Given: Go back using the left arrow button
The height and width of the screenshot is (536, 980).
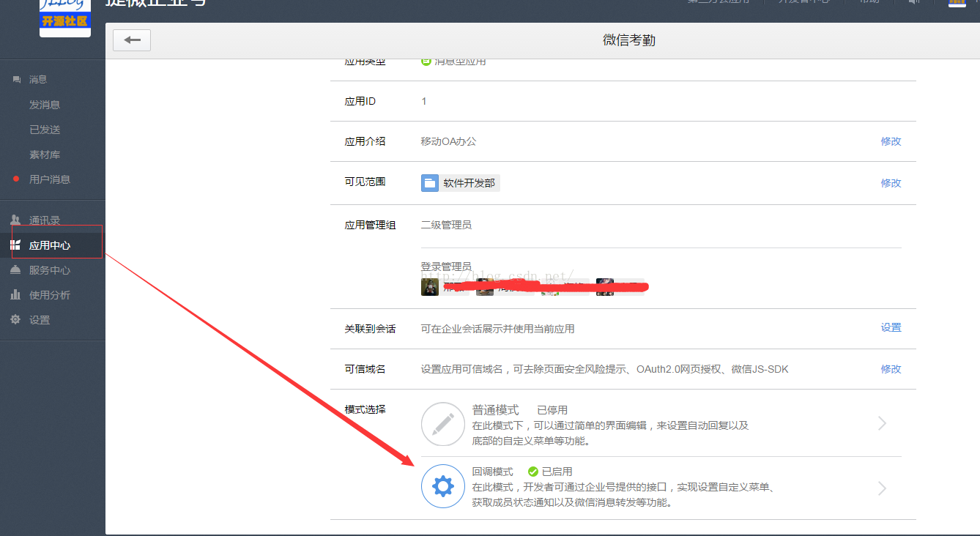Looking at the screenshot, I should point(132,40).
